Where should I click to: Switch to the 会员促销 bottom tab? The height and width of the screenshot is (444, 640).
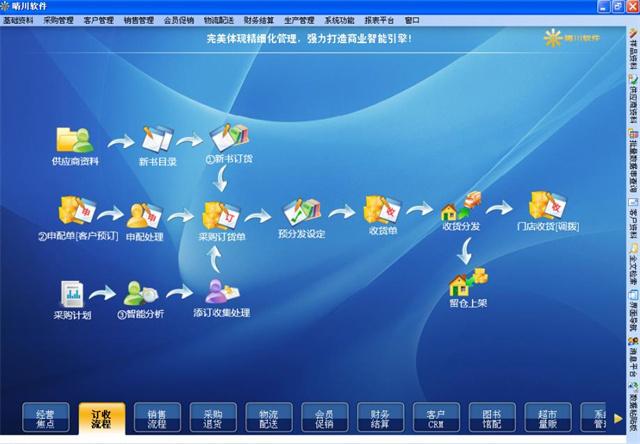point(324,418)
